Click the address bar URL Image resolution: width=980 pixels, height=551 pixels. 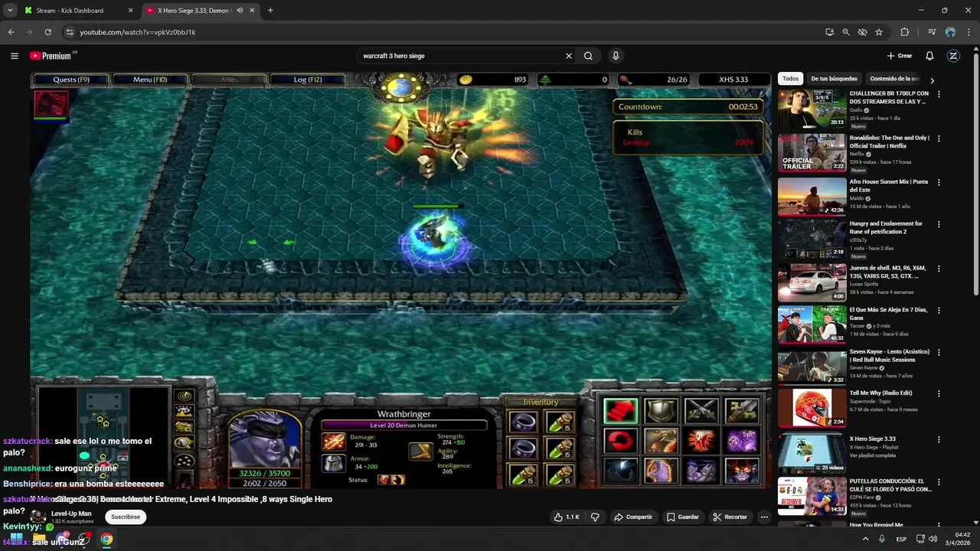tap(138, 32)
